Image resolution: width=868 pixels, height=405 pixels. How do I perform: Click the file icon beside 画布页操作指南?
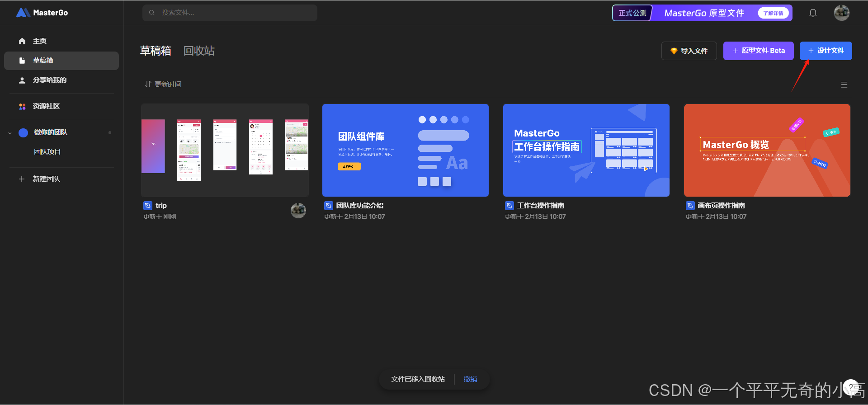(690, 206)
